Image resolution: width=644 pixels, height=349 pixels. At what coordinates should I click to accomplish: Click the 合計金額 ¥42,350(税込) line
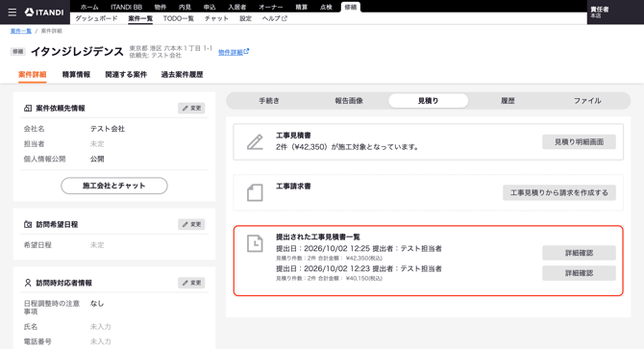pos(329,259)
